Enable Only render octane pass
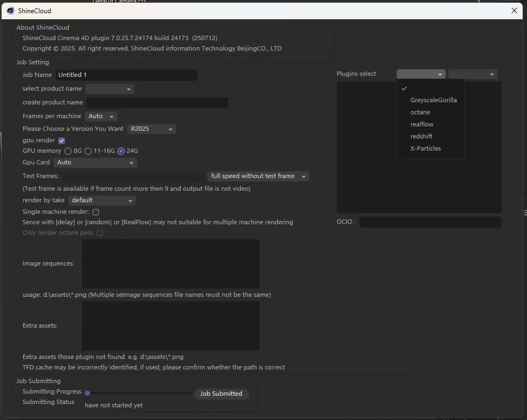The image size is (527, 420). coord(100,233)
